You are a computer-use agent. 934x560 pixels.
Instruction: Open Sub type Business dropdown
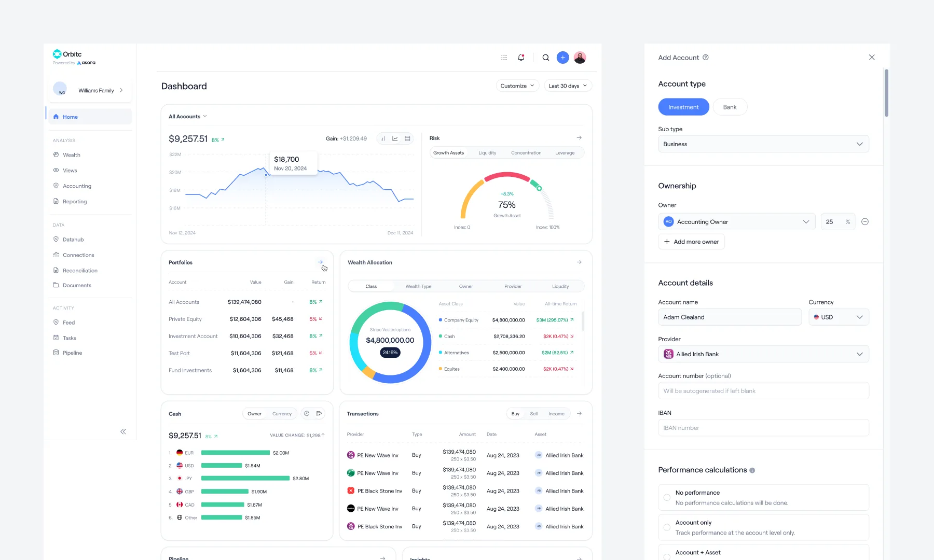tap(763, 144)
